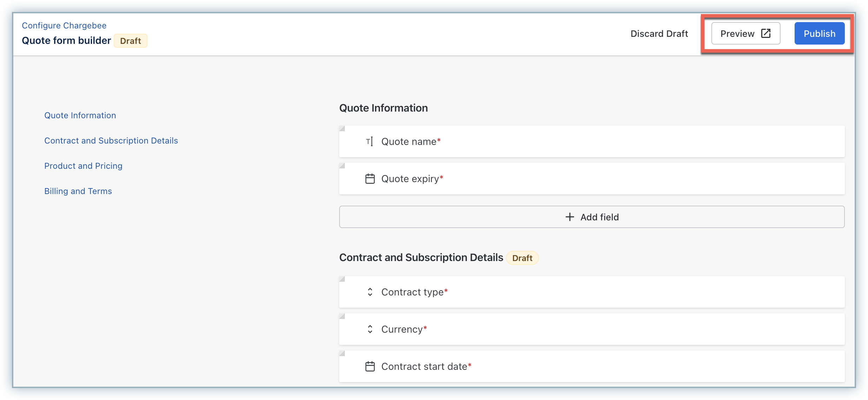The height and width of the screenshot is (400, 868).
Task: Select the Quote expiry field row
Action: [591, 179]
